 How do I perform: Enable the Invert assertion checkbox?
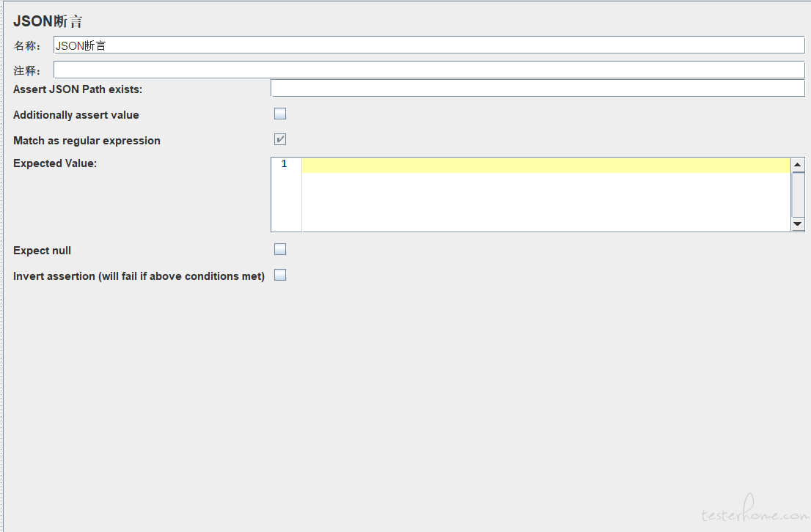(x=280, y=276)
